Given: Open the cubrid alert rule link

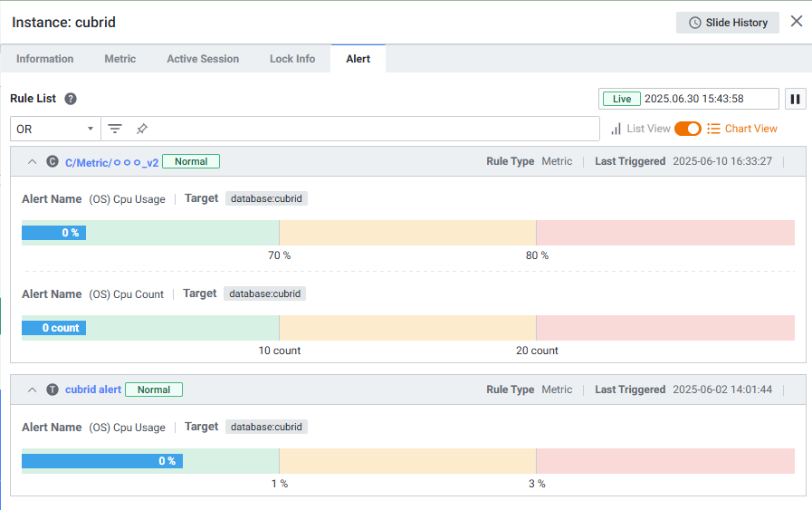Looking at the screenshot, I should pyautogui.click(x=93, y=390).
